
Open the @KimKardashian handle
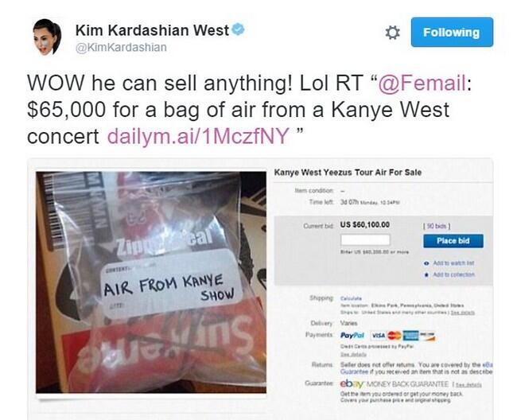tap(122, 48)
